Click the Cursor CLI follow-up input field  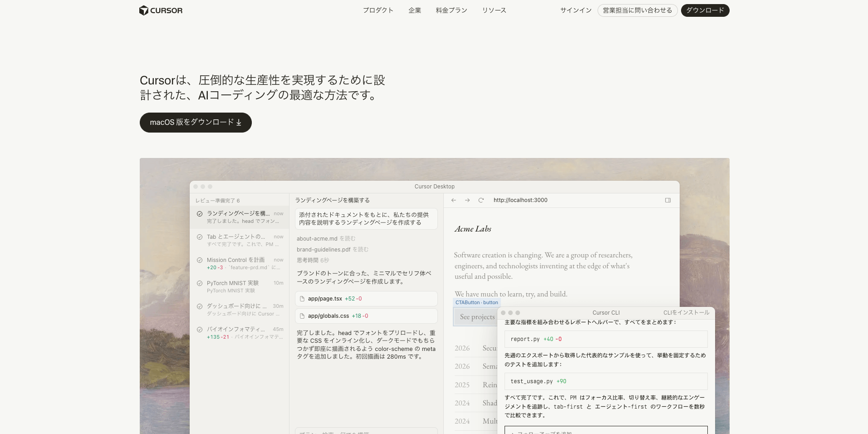pos(606,430)
